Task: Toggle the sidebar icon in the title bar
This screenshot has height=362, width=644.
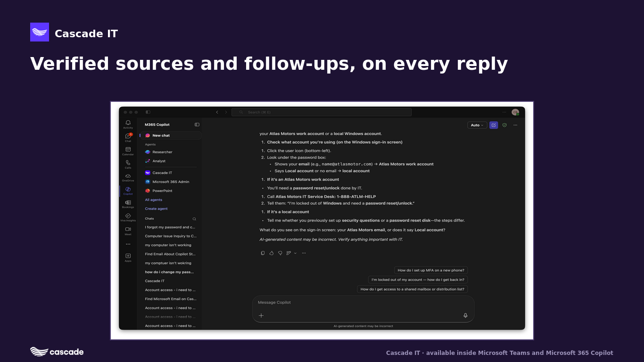Action: point(148,112)
